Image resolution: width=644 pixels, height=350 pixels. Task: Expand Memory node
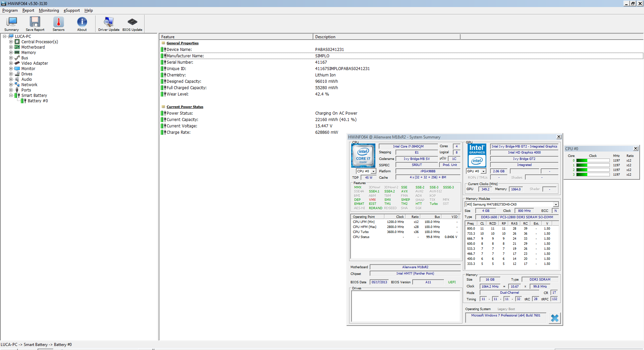tap(11, 53)
